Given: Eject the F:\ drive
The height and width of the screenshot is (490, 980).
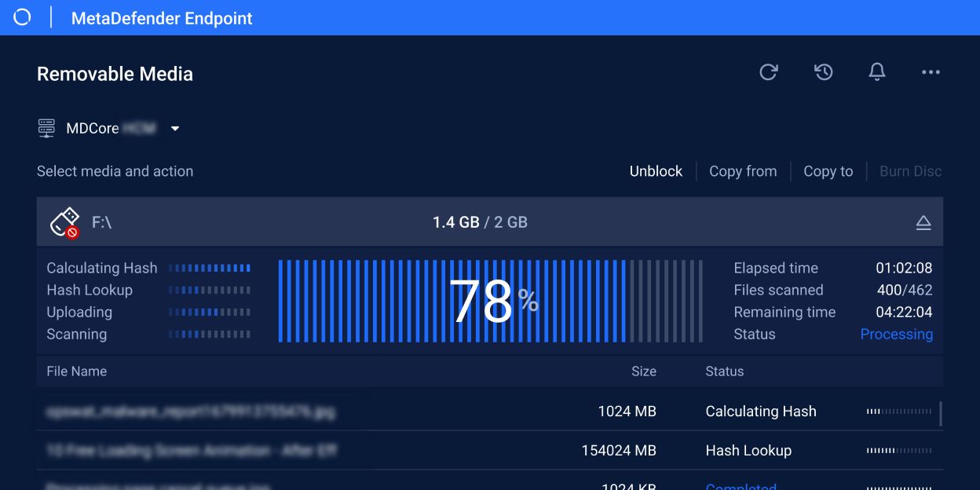Looking at the screenshot, I should tap(923, 223).
